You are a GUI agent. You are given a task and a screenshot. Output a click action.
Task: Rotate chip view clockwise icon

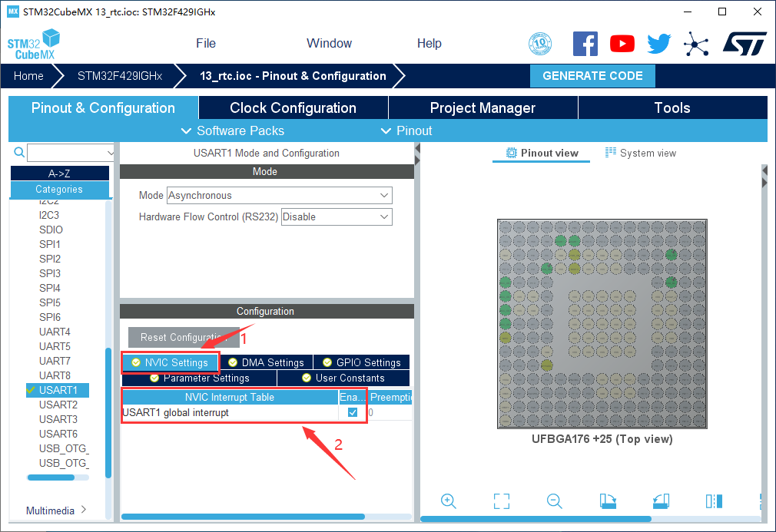pyautogui.click(x=608, y=501)
